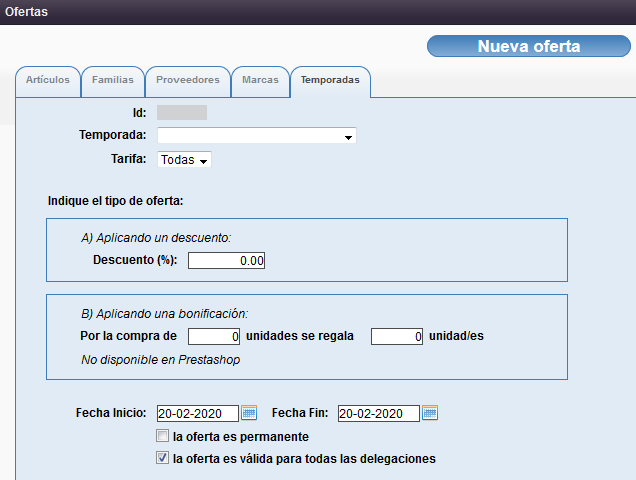Focus the 'Por la compra de' units field

coord(214,337)
